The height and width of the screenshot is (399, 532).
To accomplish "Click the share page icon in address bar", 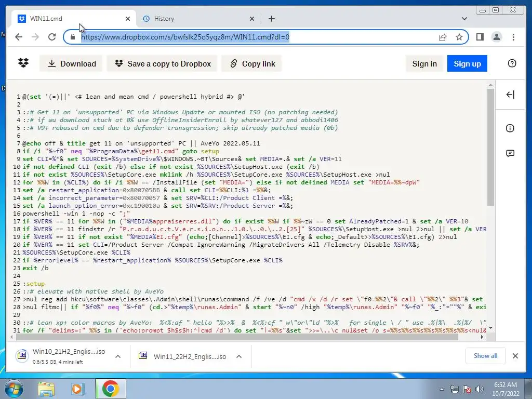I will click(443, 37).
